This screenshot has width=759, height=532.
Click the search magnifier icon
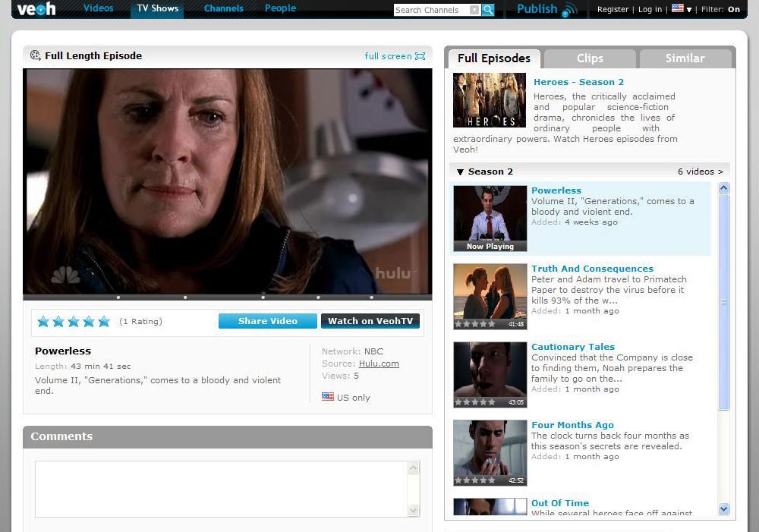pos(488,10)
